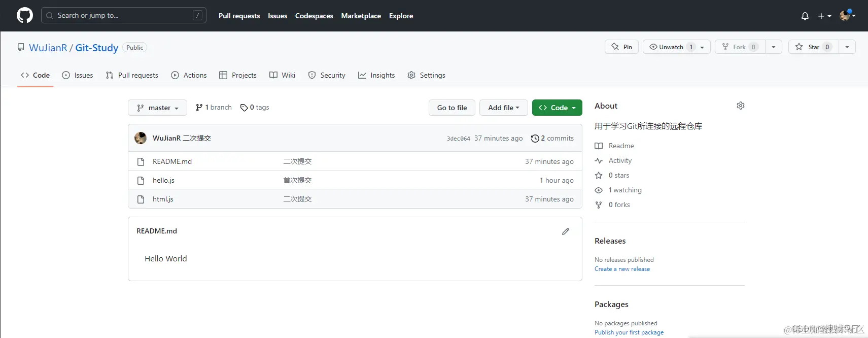Open the plus create-new menu
This screenshot has height=338, width=868.
point(824,16)
